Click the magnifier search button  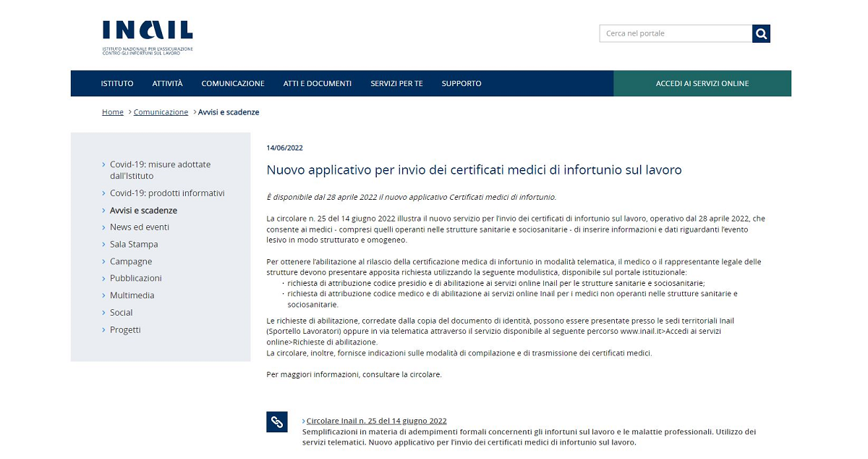point(761,33)
